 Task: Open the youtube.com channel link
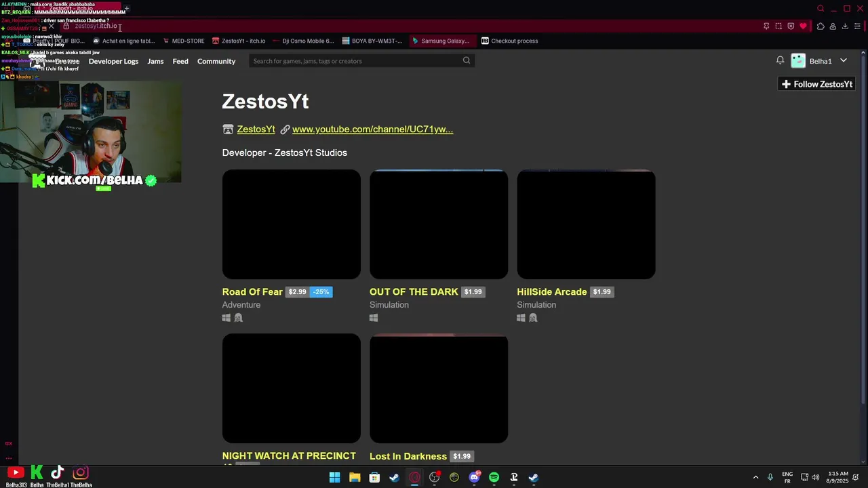pos(372,129)
